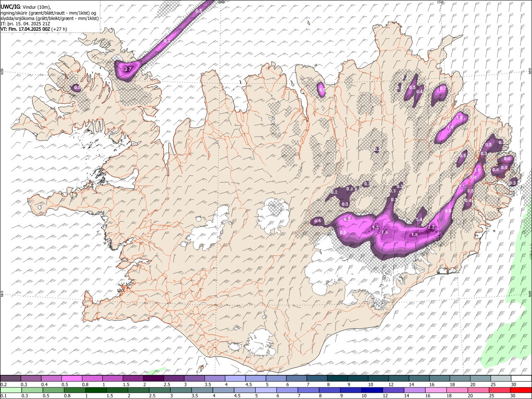Viewport: 532px width, 399px height.
Task: Click the "14" label on the top legend row
Action: 411,384
